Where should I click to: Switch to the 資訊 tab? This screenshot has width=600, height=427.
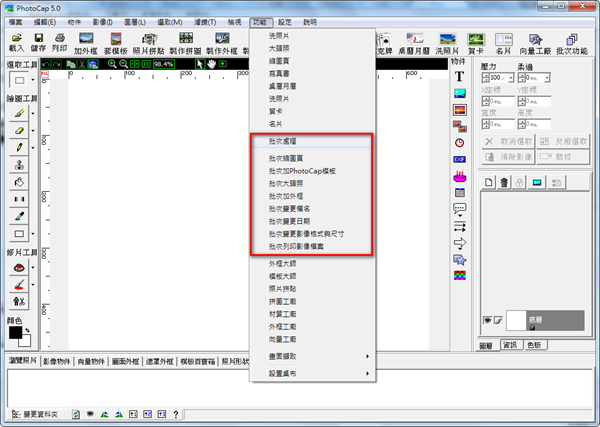click(x=510, y=345)
